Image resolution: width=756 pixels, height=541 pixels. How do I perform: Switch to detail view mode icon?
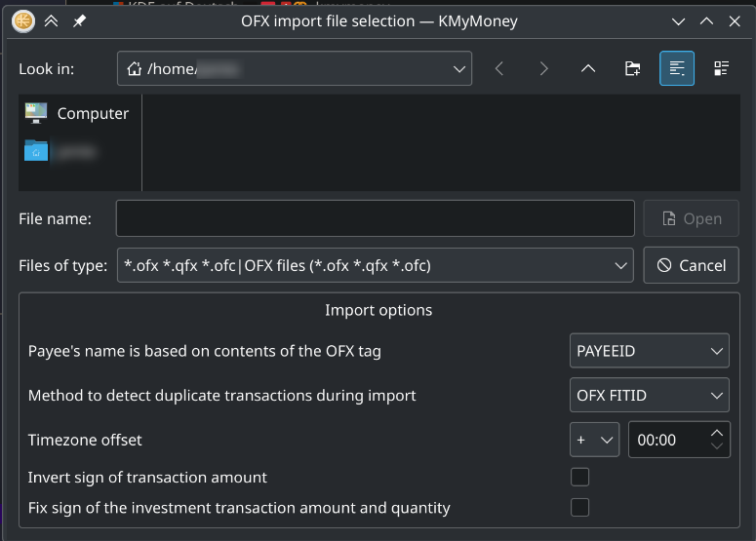click(x=721, y=69)
